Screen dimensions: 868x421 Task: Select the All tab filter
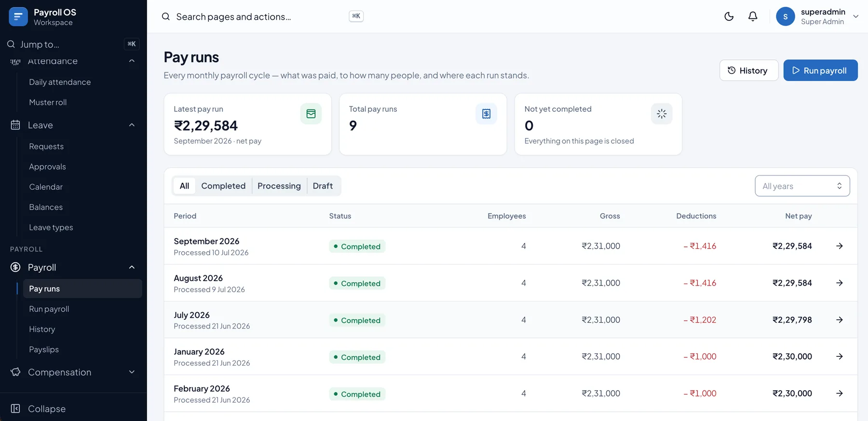[184, 186]
